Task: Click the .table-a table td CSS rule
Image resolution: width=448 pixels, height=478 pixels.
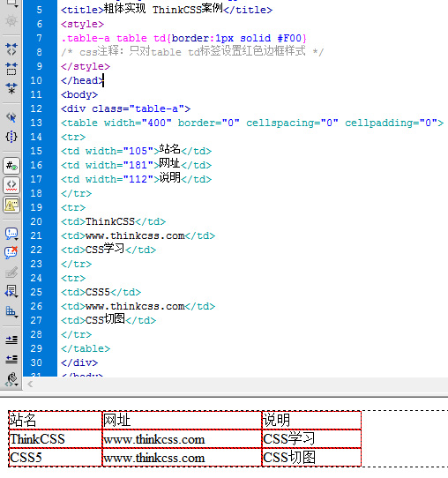Action: 183,38
